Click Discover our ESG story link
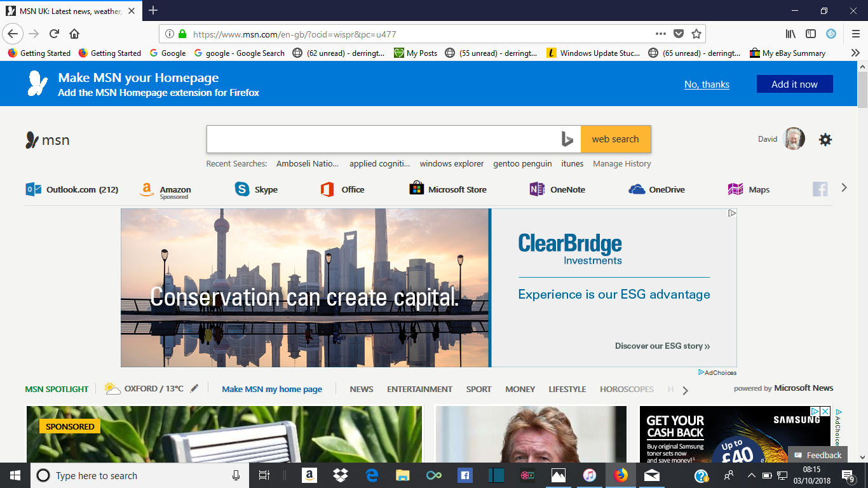The image size is (868, 488). click(x=662, y=346)
